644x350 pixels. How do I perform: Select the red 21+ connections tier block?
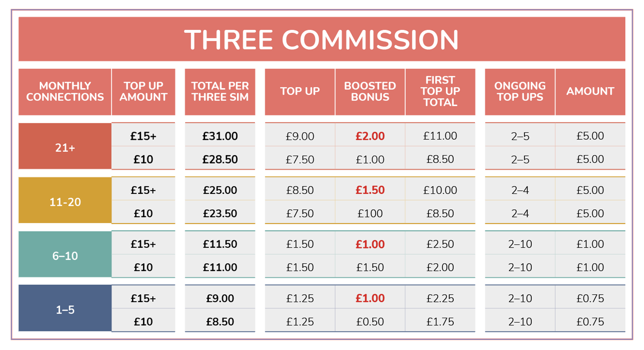tap(65, 146)
